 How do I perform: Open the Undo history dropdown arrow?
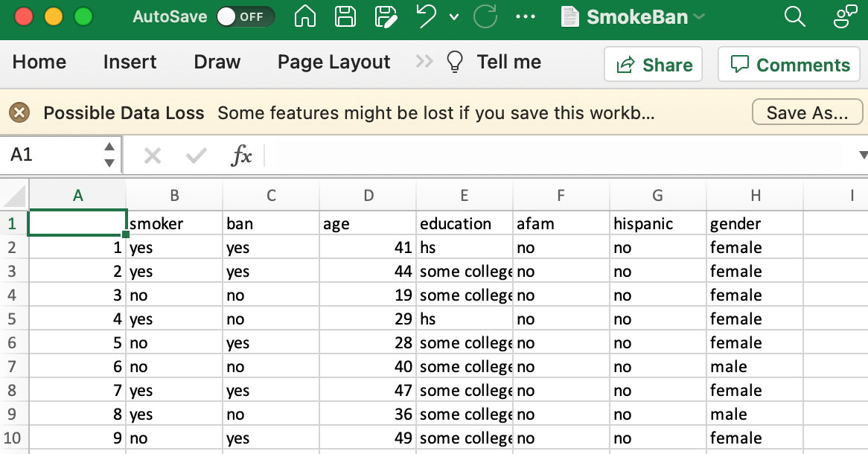[x=454, y=17]
